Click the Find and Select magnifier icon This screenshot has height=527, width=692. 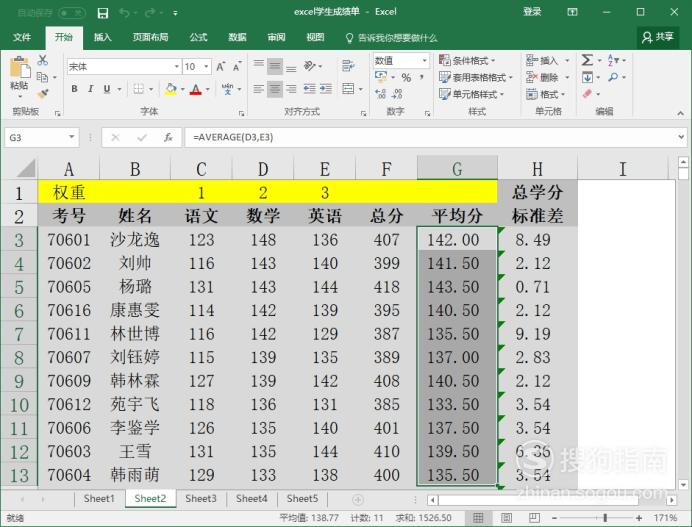(x=613, y=77)
